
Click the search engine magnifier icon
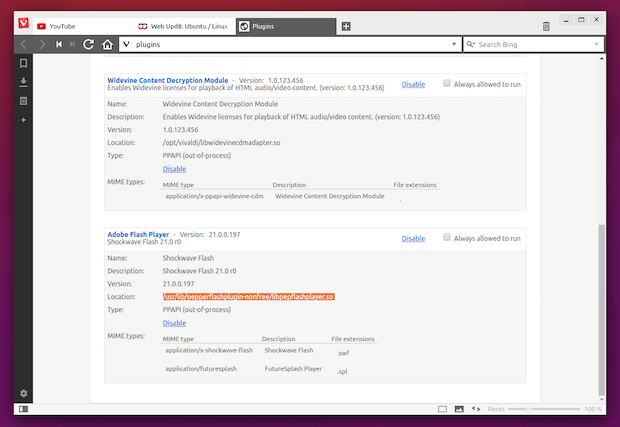471,44
